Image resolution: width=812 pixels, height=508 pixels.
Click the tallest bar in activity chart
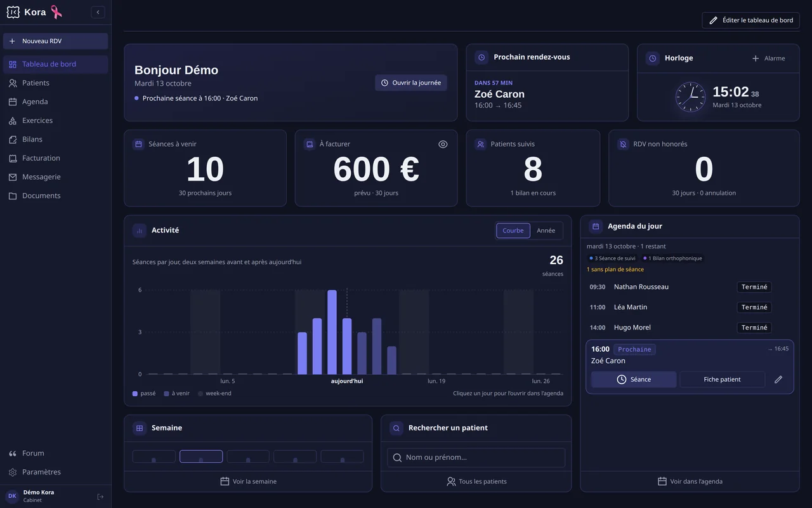click(x=332, y=332)
